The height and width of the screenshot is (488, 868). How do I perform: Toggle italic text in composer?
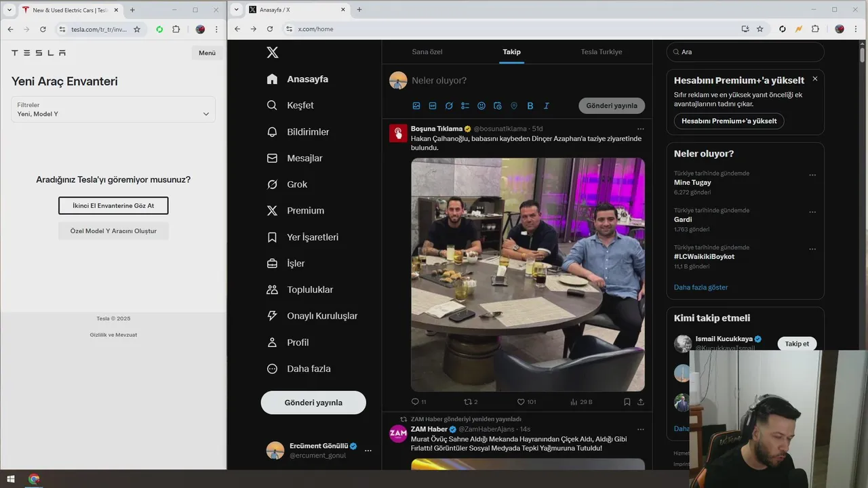pyautogui.click(x=547, y=106)
